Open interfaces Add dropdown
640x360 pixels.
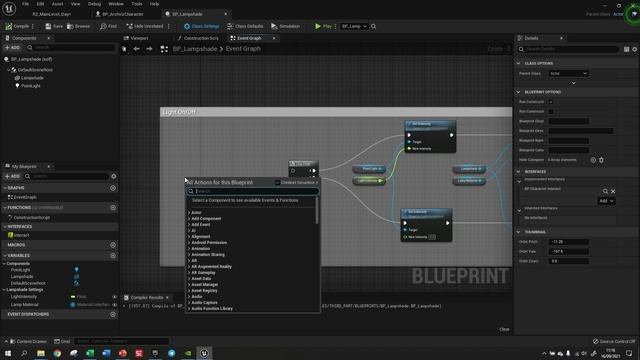click(x=606, y=201)
